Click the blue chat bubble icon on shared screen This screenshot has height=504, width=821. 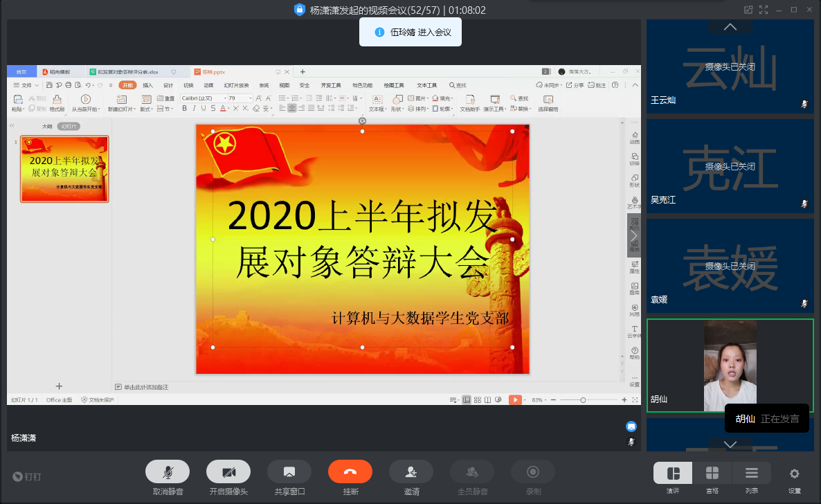point(631,426)
